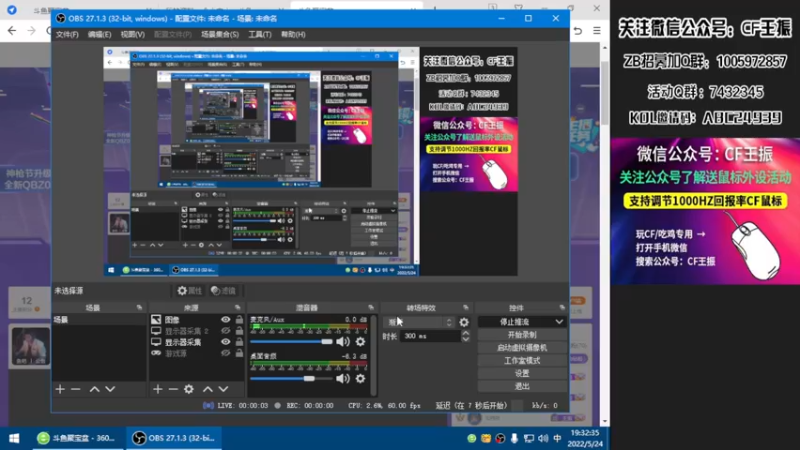Click 启动虚拟摄像机 button
Image resolution: width=800 pixels, height=450 pixels.
click(x=522, y=348)
